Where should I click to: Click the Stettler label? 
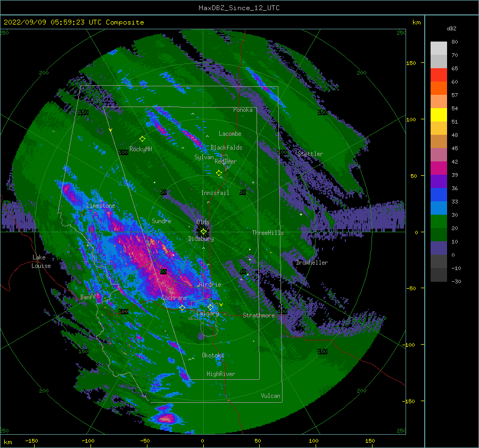point(310,154)
